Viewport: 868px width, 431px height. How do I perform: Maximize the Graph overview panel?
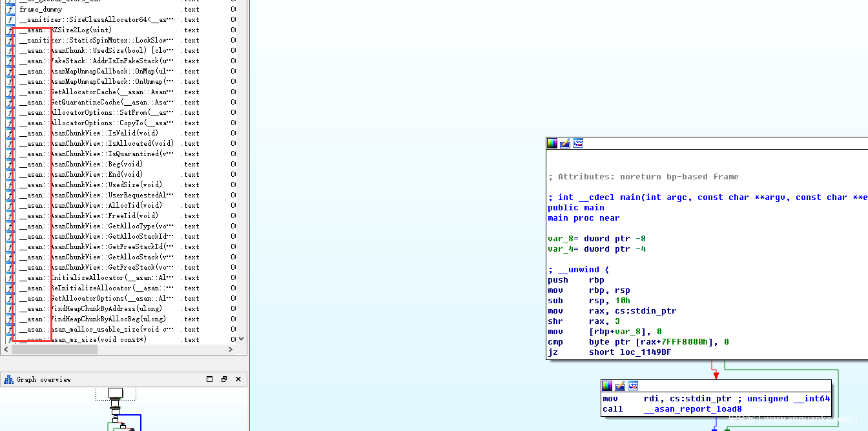[x=210, y=379]
